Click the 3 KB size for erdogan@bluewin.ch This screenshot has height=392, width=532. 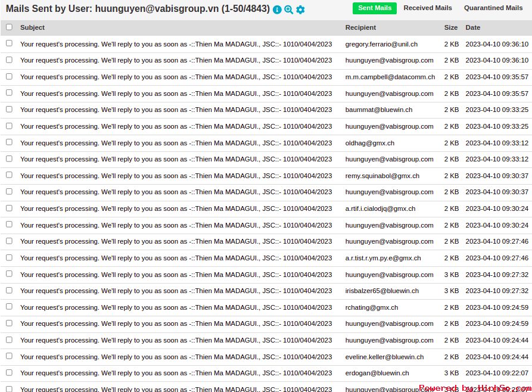tap(452, 373)
